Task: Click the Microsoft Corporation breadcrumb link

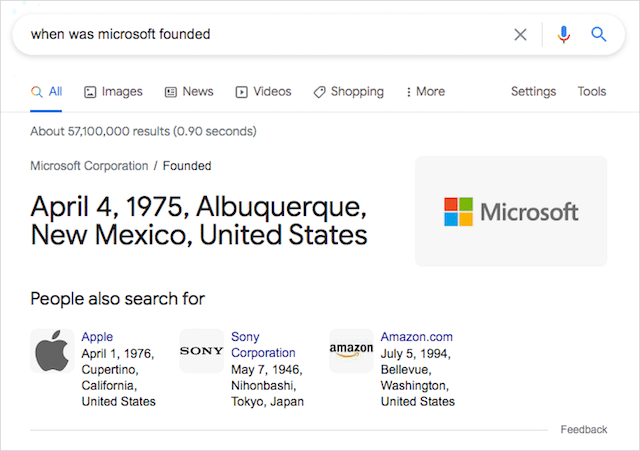Action: [89, 166]
